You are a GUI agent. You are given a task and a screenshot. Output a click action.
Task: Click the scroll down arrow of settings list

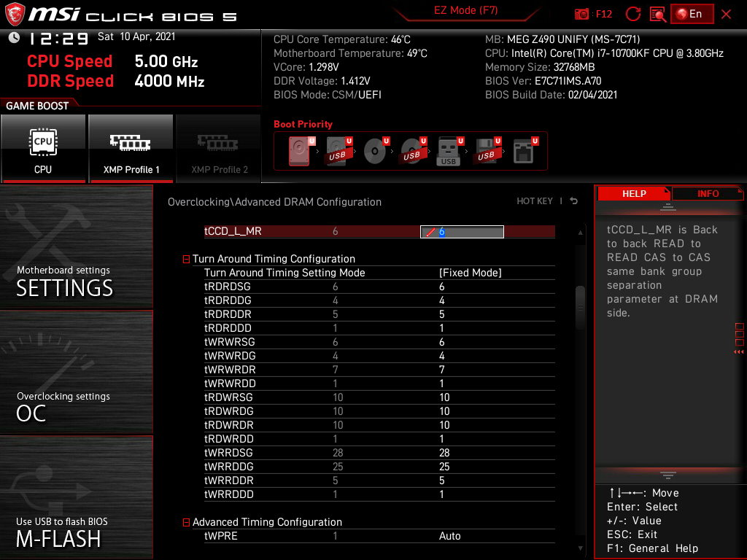pyautogui.click(x=580, y=548)
